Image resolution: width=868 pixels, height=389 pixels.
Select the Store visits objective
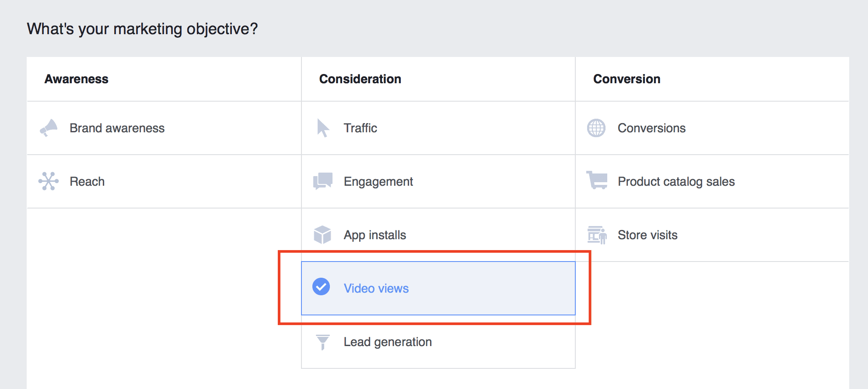(647, 235)
